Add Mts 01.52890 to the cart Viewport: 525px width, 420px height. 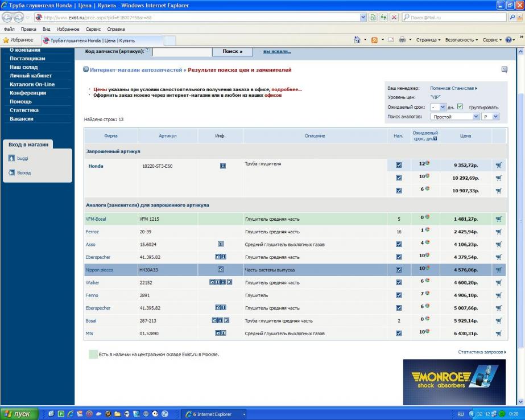[498, 333]
